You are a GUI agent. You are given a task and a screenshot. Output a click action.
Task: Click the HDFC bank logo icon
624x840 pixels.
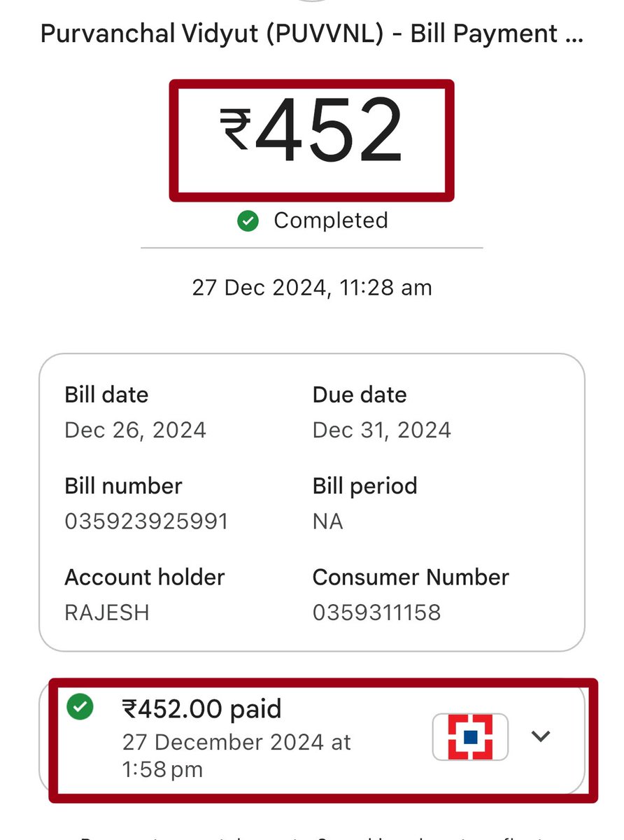point(470,736)
